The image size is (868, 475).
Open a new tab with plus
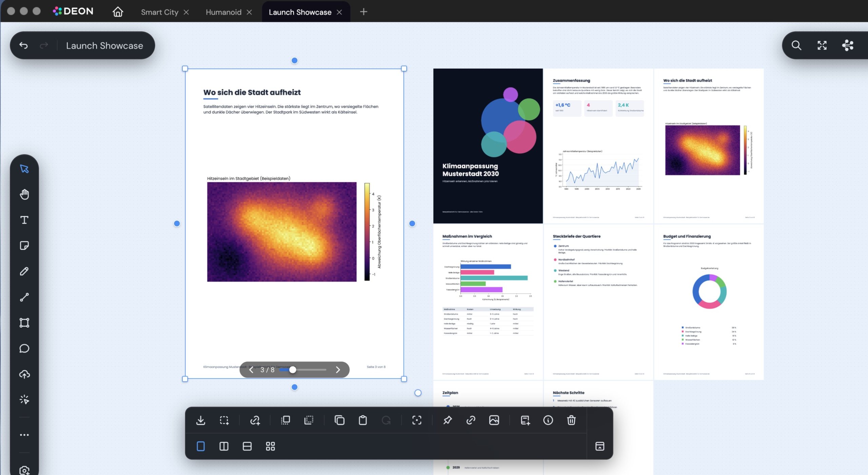(x=363, y=12)
